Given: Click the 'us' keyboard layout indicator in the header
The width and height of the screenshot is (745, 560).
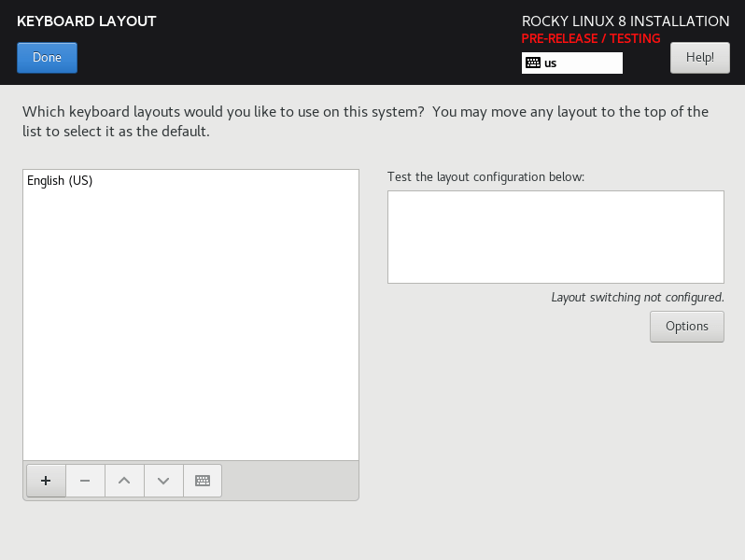Looking at the screenshot, I should pos(572,63).
